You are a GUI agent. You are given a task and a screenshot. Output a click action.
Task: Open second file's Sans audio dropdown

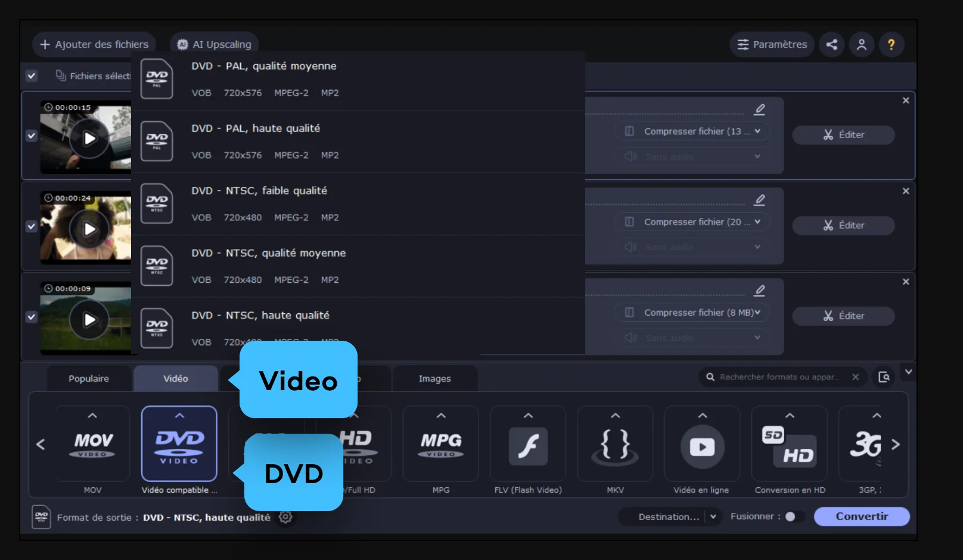point(692,247)
